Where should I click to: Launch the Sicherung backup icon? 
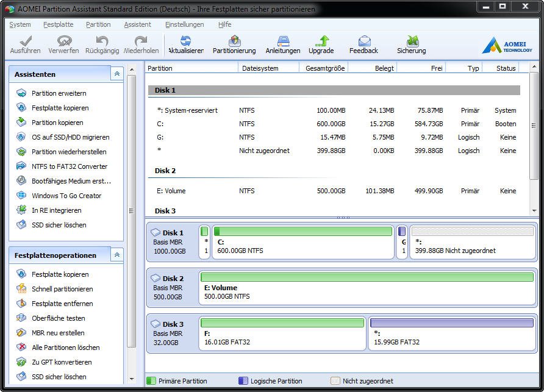(x=412, y=41)
